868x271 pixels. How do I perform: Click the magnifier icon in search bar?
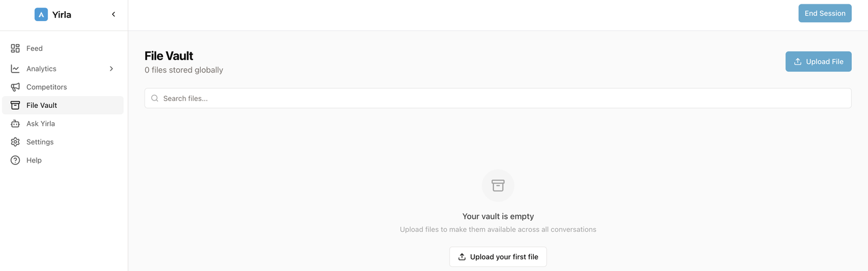point(155,98)
